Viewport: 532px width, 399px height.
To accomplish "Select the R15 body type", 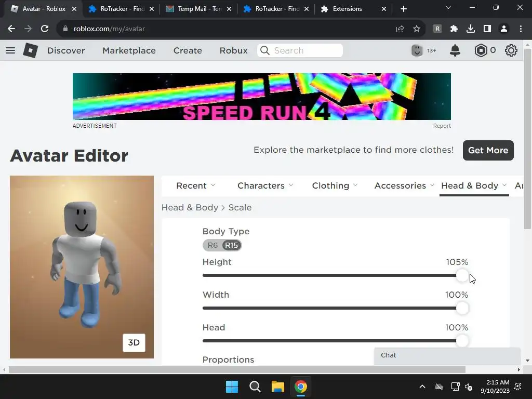I will click(231, 245).
